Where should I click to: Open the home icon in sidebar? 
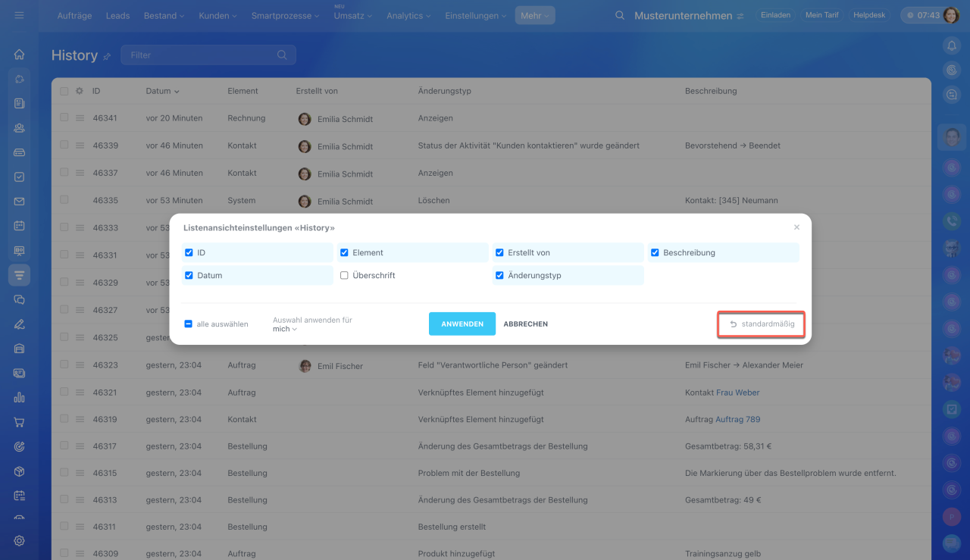[19, 55]
